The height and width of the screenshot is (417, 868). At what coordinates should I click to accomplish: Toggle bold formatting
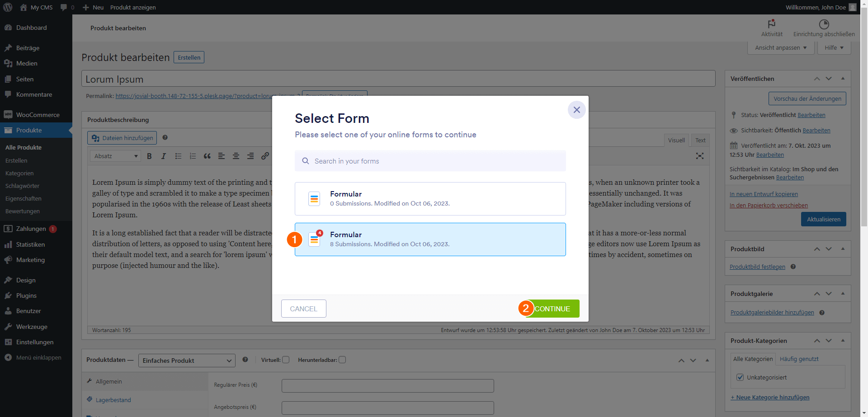coord(149,156)
